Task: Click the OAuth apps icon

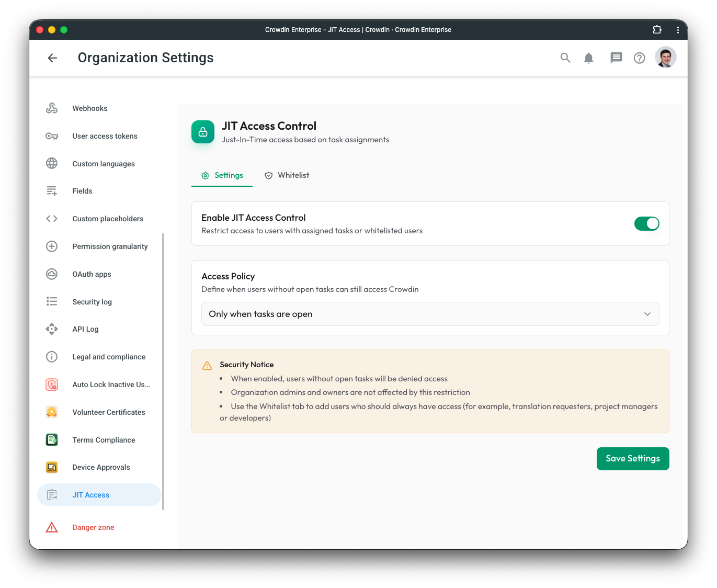Action: pyautogui.click(x=52, y=274)
